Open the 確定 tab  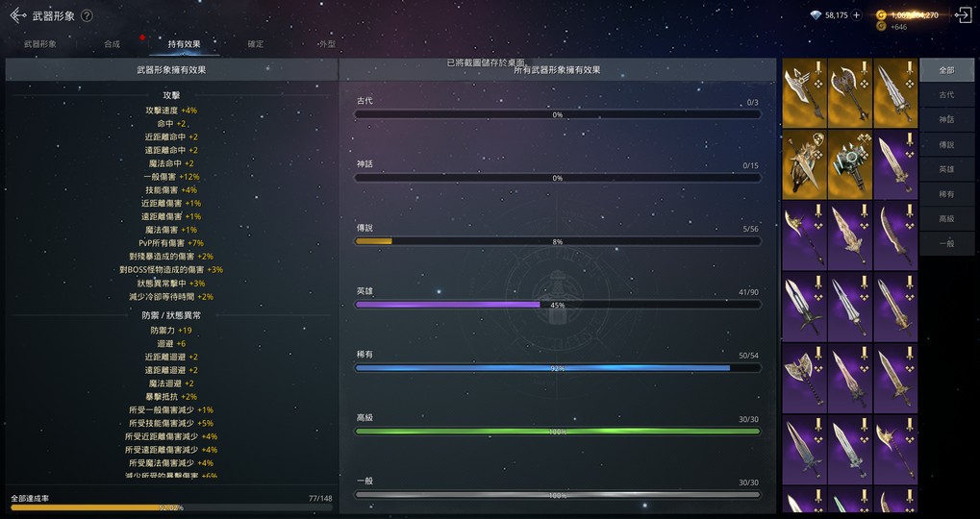[x=256, y=44]
